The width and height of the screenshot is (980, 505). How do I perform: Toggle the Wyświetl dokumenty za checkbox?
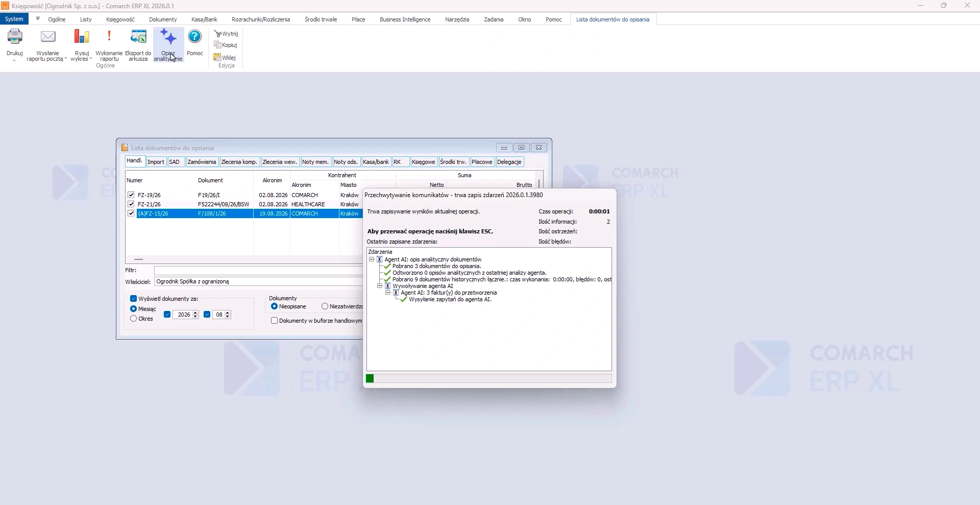click(133, 299)
